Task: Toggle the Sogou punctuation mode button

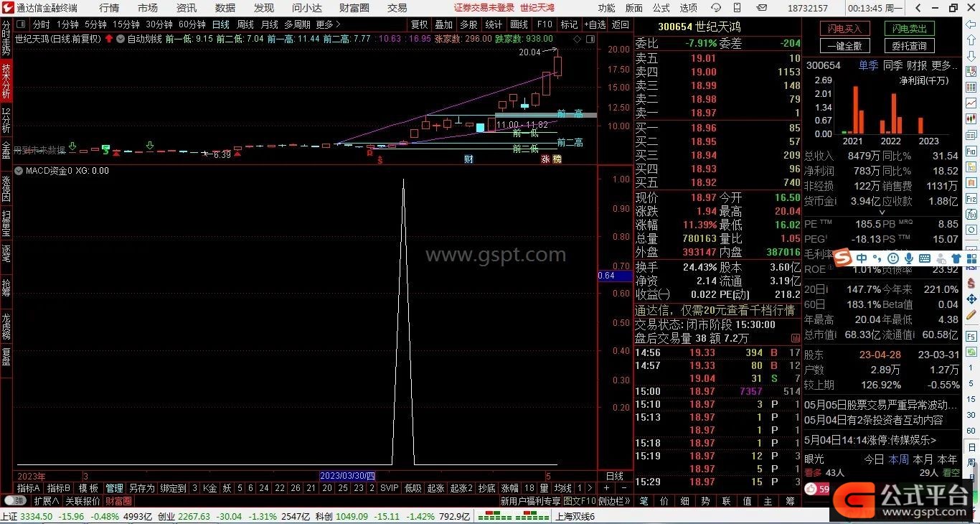Action: coord(877,258)
